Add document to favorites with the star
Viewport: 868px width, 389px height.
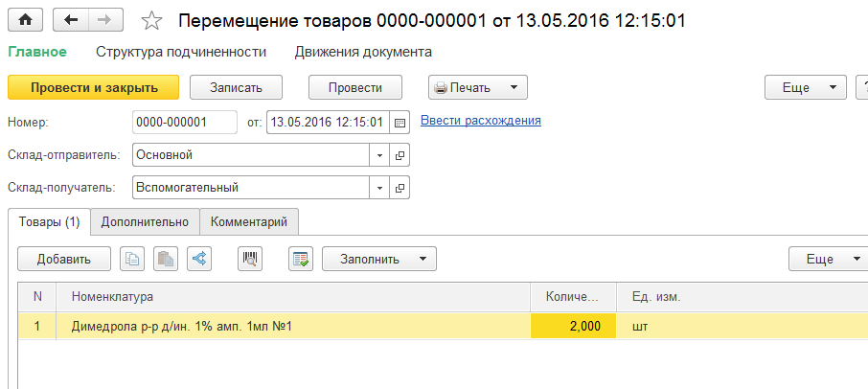point(151,21)
